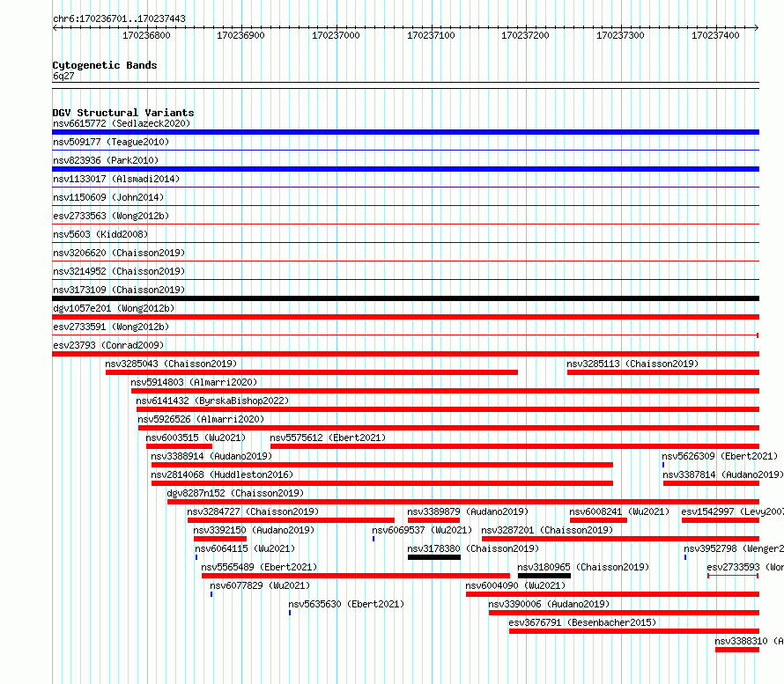Click the nsv6069537 (Wu2021) label

(x=422, y=530)
